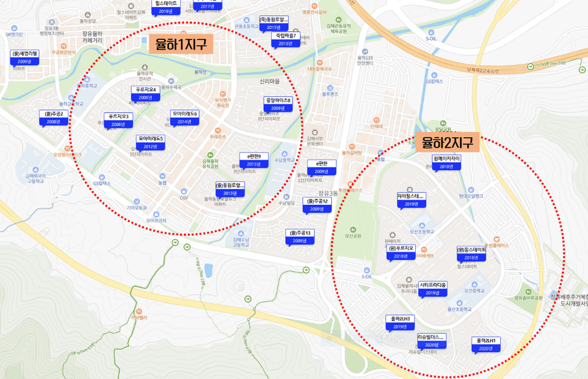
Task: Click the 모산공원 park icon
Action: click(353, 230)
